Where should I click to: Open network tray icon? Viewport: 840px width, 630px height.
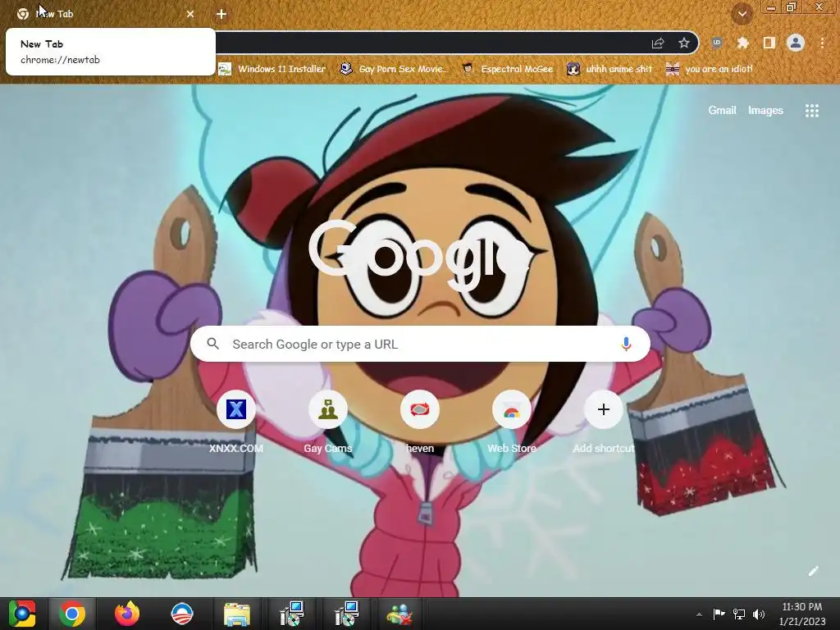[x=739, y=614]
